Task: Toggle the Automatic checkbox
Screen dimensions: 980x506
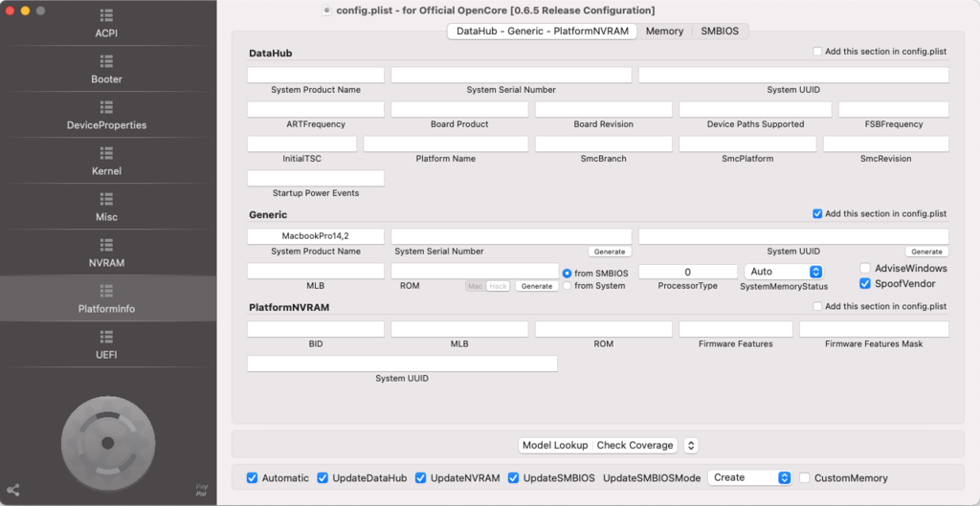Action: click(x=252, y=478)
